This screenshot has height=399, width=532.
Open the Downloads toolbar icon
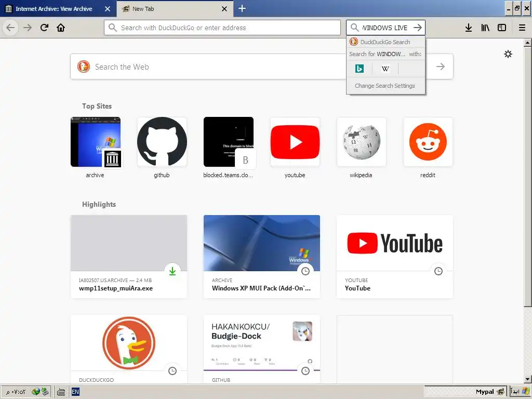(469, 28)
